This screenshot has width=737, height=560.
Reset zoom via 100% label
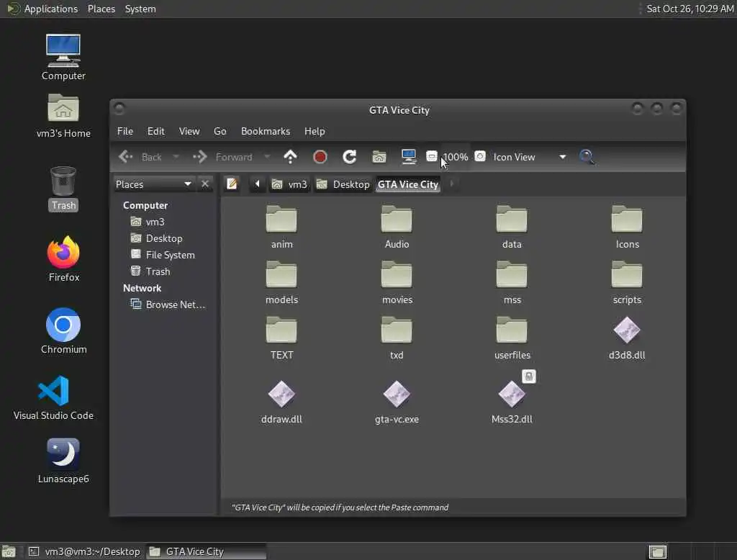456,157
